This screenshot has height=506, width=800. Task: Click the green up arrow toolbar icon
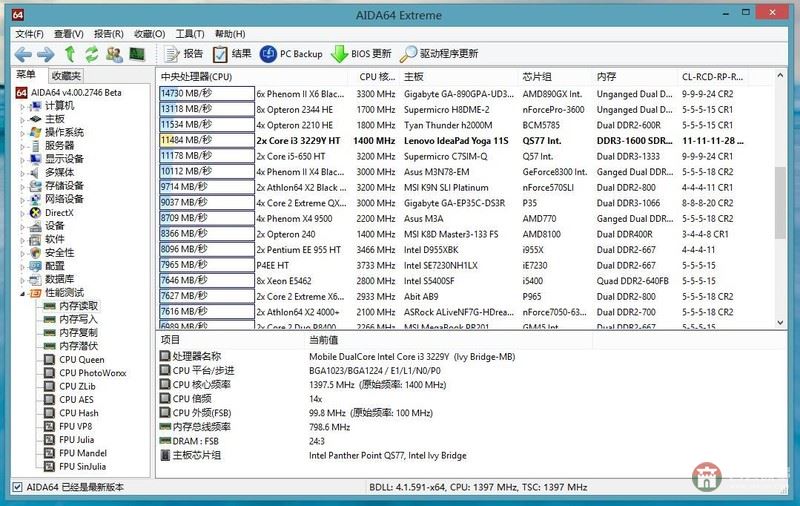(70, 54)
